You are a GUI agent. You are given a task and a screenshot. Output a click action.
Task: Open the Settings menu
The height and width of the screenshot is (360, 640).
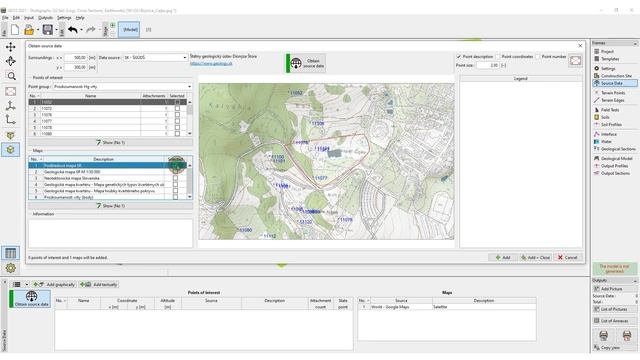pos(64,18)
